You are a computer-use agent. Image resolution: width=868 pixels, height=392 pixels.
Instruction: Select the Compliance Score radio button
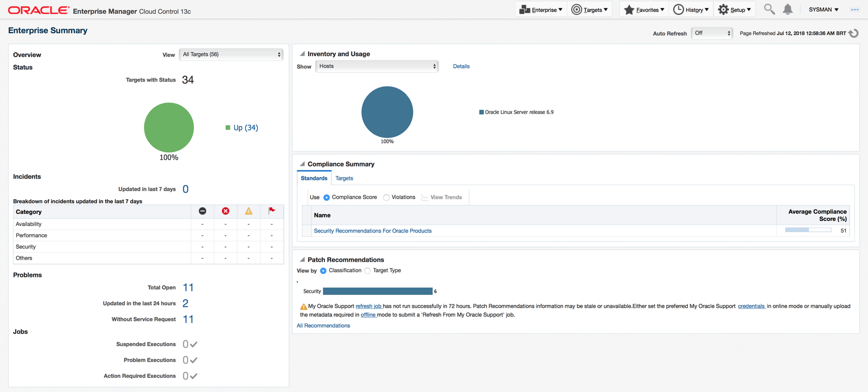point(327,198)
